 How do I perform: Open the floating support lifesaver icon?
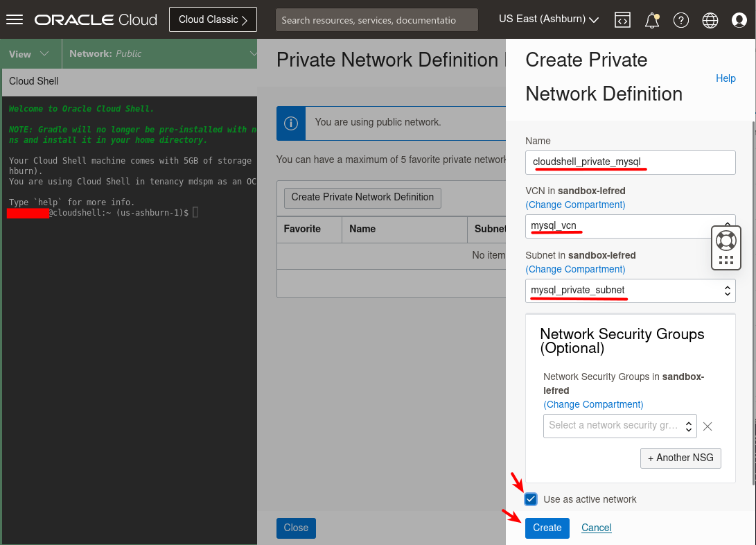pyautogui.click(x=726, y=240)
